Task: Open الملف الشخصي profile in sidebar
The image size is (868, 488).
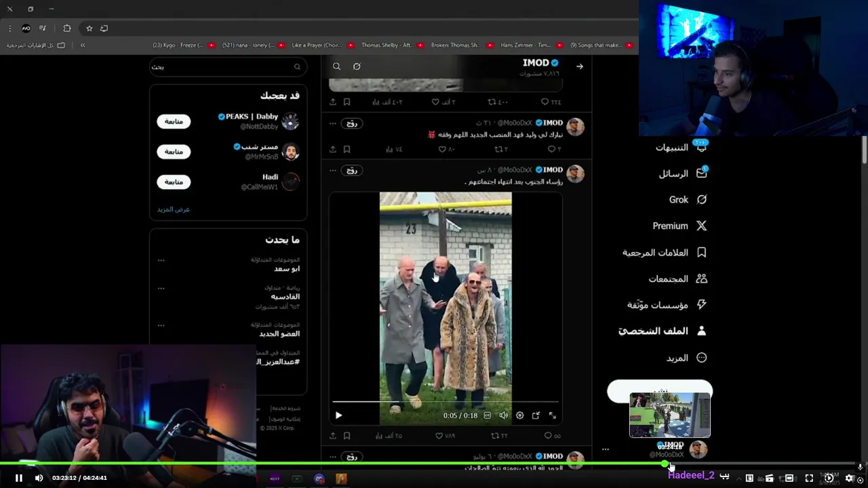Action: [663, 331]
